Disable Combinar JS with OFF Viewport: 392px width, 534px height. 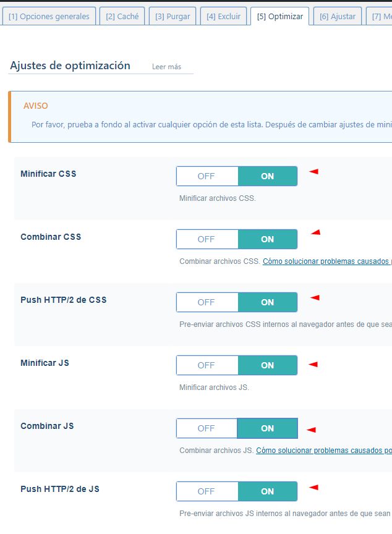pyautogui.click(x=207, y=428)
